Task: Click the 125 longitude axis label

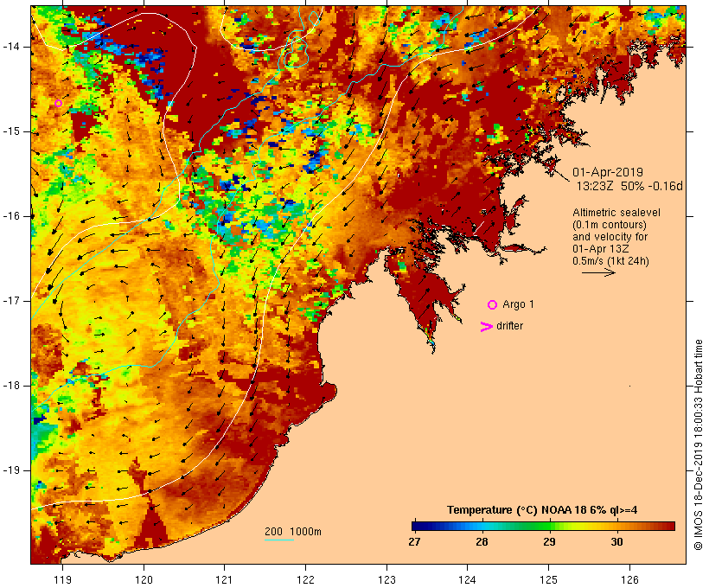Action: (x=549, y=580)
